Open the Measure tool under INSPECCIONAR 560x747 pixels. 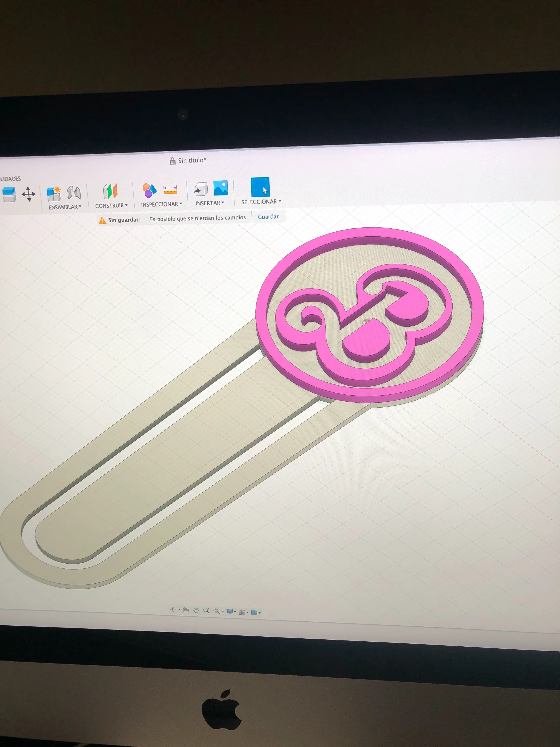click(171, 190)
